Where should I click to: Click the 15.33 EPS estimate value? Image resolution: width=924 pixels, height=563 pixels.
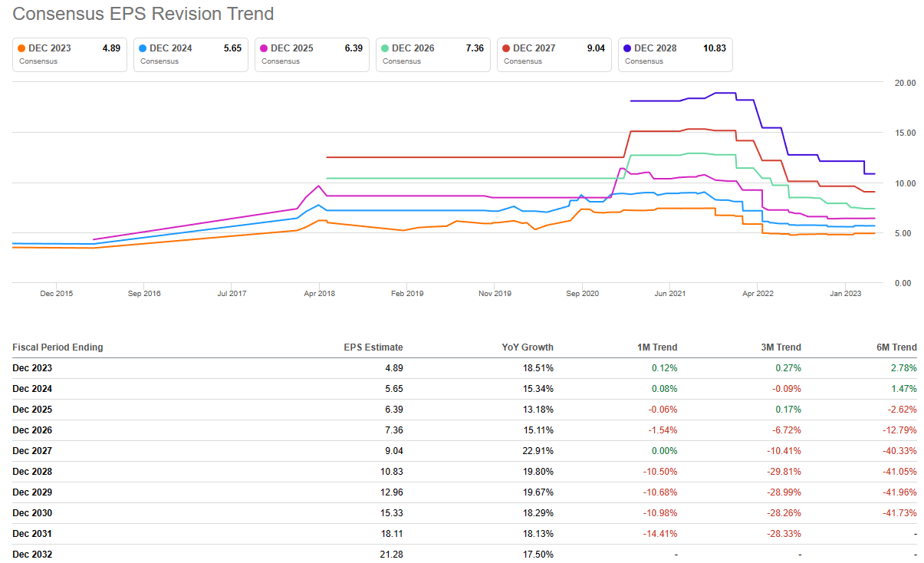392,513
